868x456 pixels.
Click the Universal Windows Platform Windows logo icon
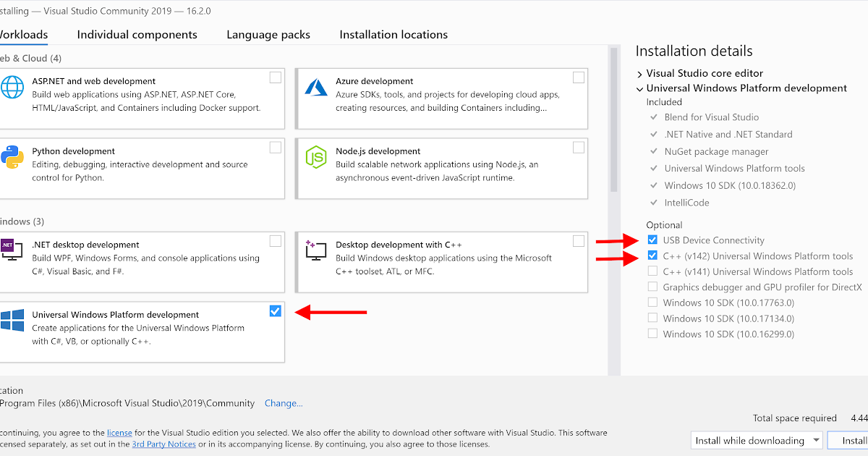coord(12,321)
